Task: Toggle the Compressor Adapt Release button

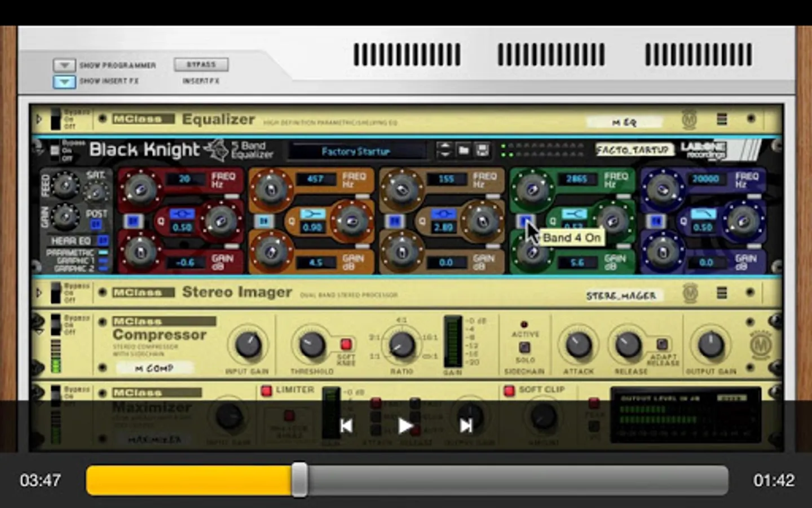Action: click(662, 344)
